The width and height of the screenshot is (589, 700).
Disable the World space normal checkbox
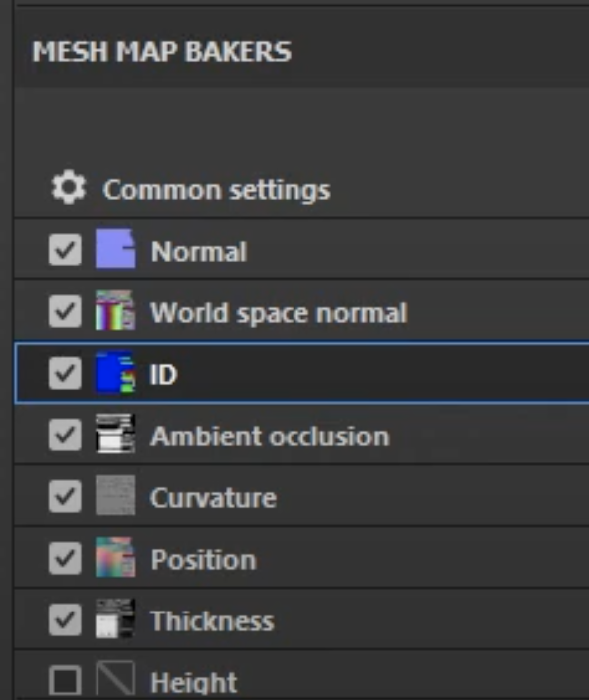tap(65, 311)
